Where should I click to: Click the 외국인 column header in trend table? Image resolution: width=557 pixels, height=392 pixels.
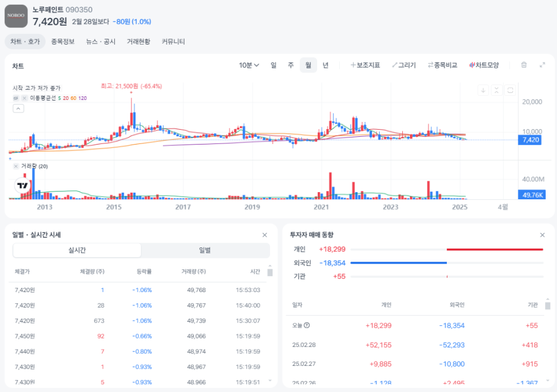pos(457,305)
